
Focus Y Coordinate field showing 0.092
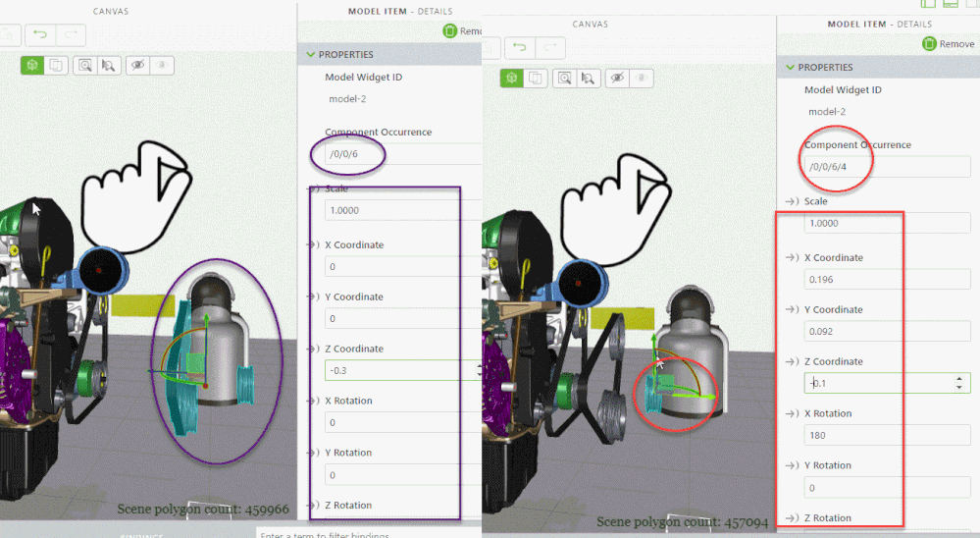887,331
